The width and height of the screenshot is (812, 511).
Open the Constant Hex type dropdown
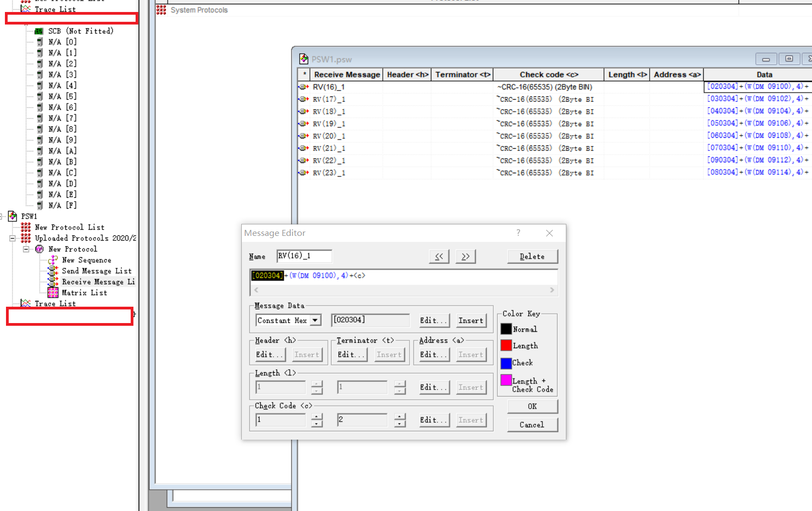pyautogui.click(x=315, y=320)
